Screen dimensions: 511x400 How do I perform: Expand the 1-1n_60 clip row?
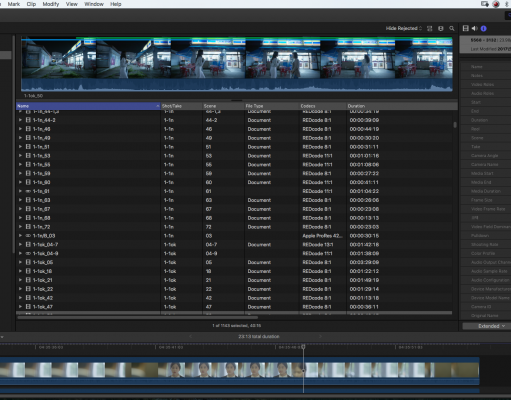(x=20, y=182)
